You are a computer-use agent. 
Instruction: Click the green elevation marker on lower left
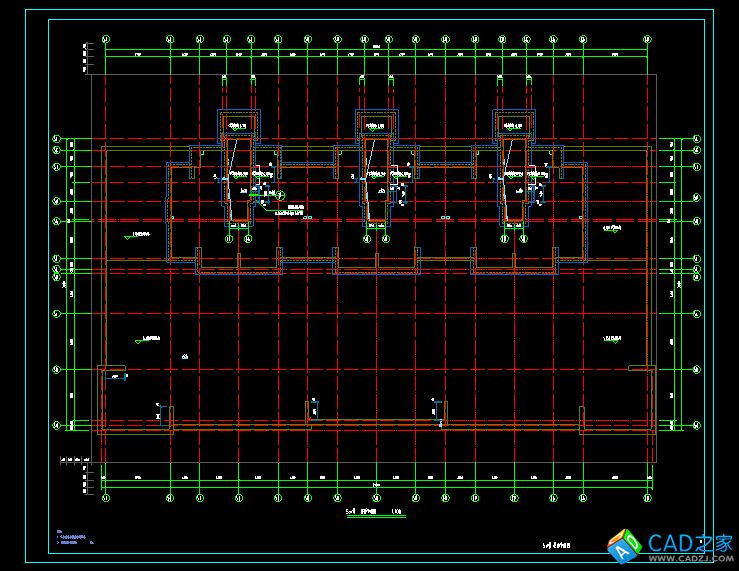138,341
